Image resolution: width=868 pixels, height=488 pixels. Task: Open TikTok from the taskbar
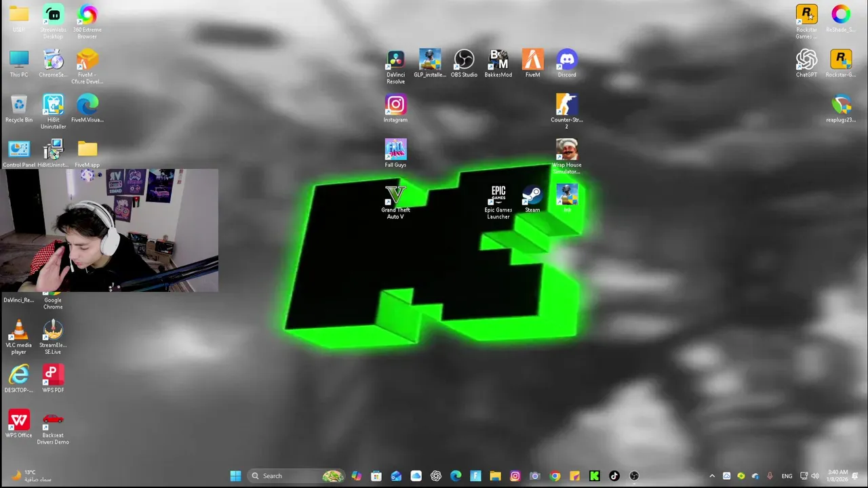(614, 476)
